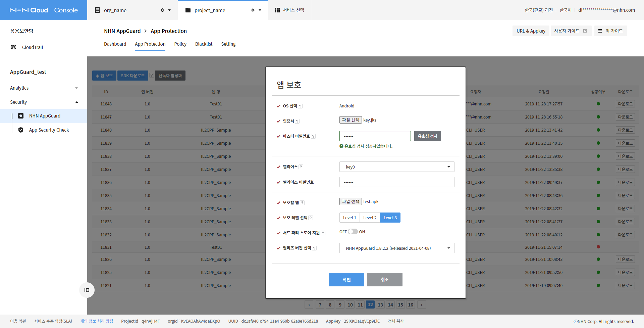Click the 앨리어스 비밀번호 input field
The height and width of the screenshot is (328, 644).
(397, 182)
